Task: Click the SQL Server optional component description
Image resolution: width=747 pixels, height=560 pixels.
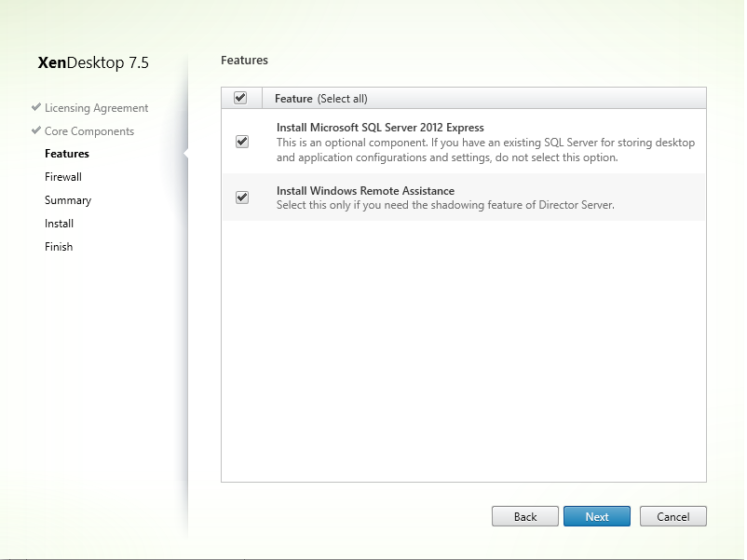Action: click(485, 150)
